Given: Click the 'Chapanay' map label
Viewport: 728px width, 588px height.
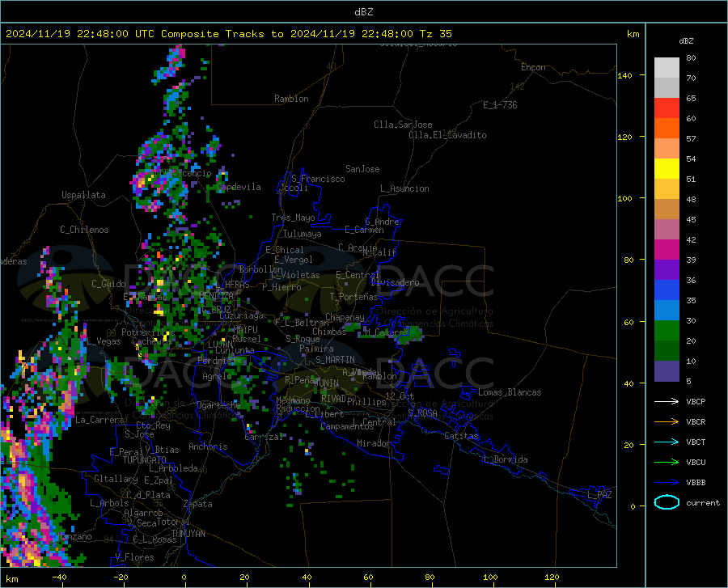Looking at the screenshot, I should tap(345, 317).
